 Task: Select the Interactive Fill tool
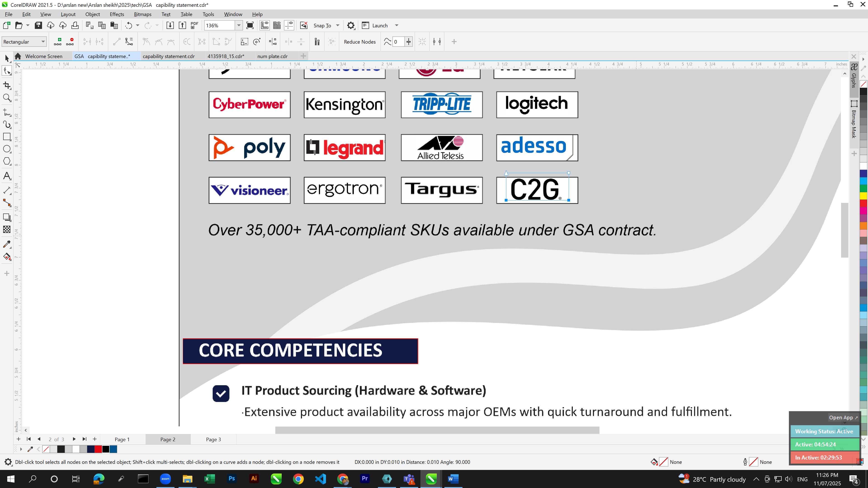[x=7, y=257]
